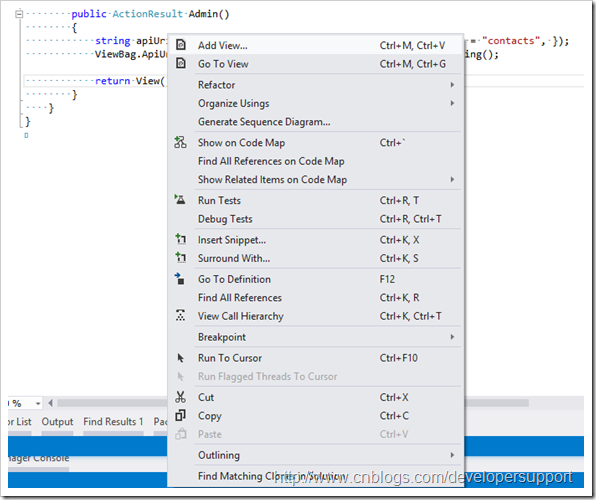Click the Run Tests flask icon
The width and height of the screenshot is (596, 500).
point(180,200)
